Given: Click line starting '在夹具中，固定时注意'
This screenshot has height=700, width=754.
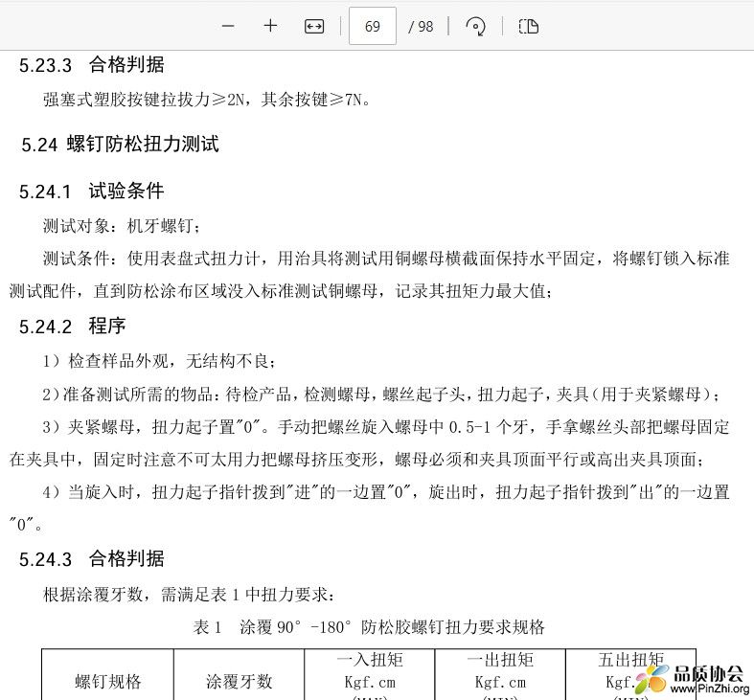Looking at the screenshot, I should click(x=356, y=460).
